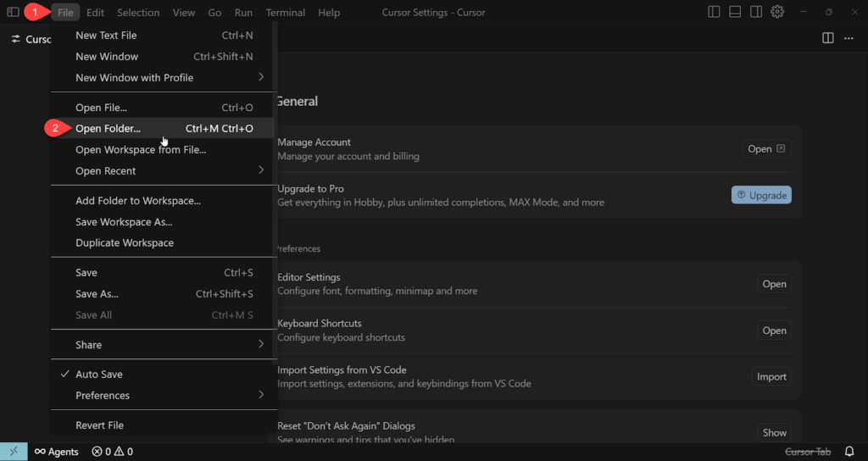
Task: Choose Add Folder to Workspace...
Action: (162, 201)
